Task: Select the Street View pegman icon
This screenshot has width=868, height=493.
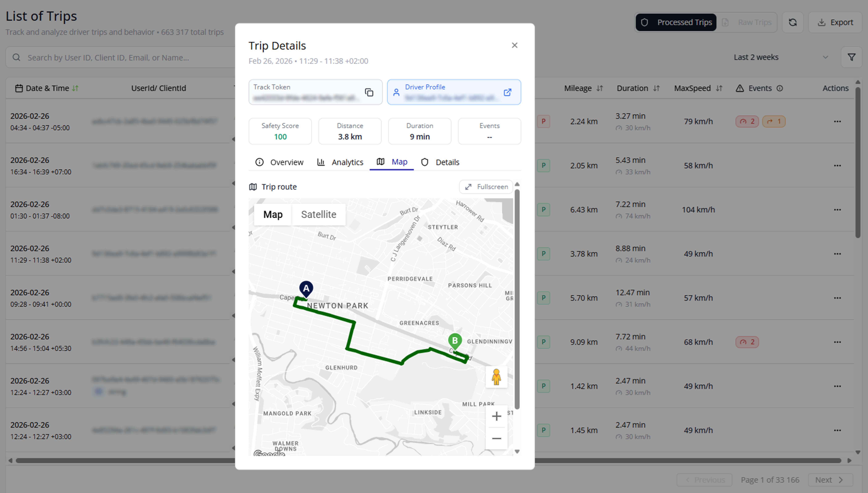Action: pyautogui.click(x=496, y=377)
